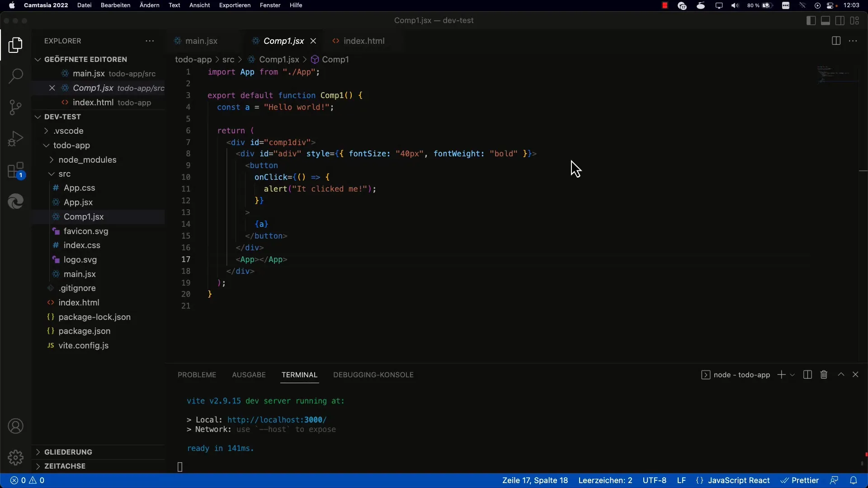Image resolution: width=868 pixels, height=488 pixels.
Task: Click the Prettier status bar item
Action: click(x=800, y=480)
